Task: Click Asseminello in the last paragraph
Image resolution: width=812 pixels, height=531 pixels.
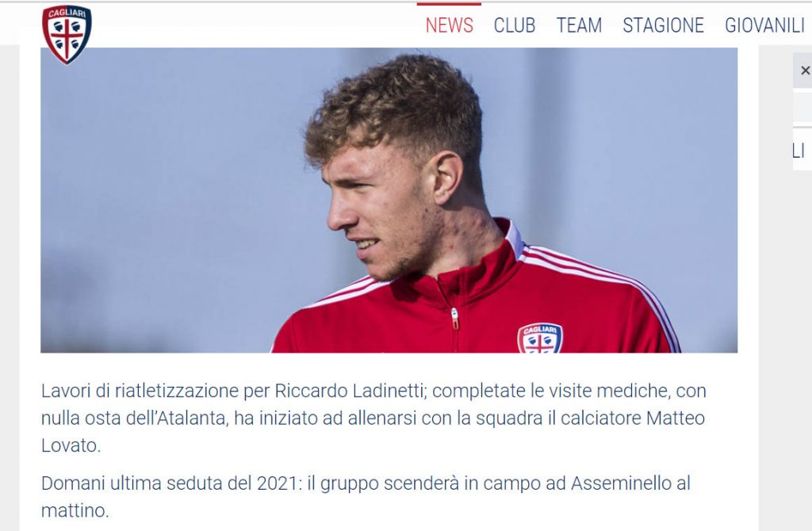Action: tap(621, 483)
